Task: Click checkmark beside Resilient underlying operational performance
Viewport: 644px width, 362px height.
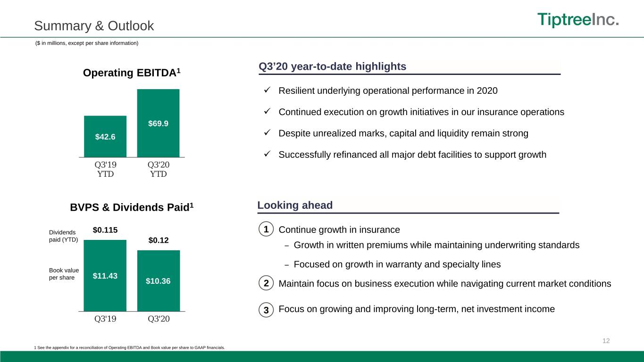Action: (x=267, y=90)
